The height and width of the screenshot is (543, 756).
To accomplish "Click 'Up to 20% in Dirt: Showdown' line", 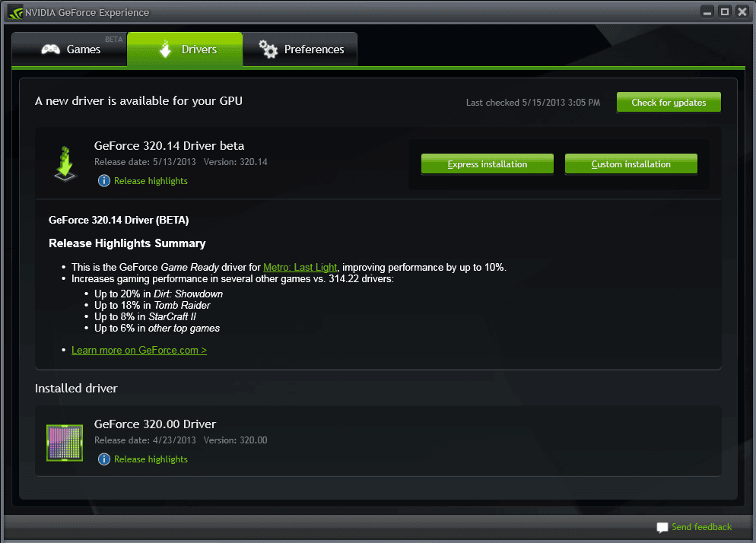I will pos(159,294).
